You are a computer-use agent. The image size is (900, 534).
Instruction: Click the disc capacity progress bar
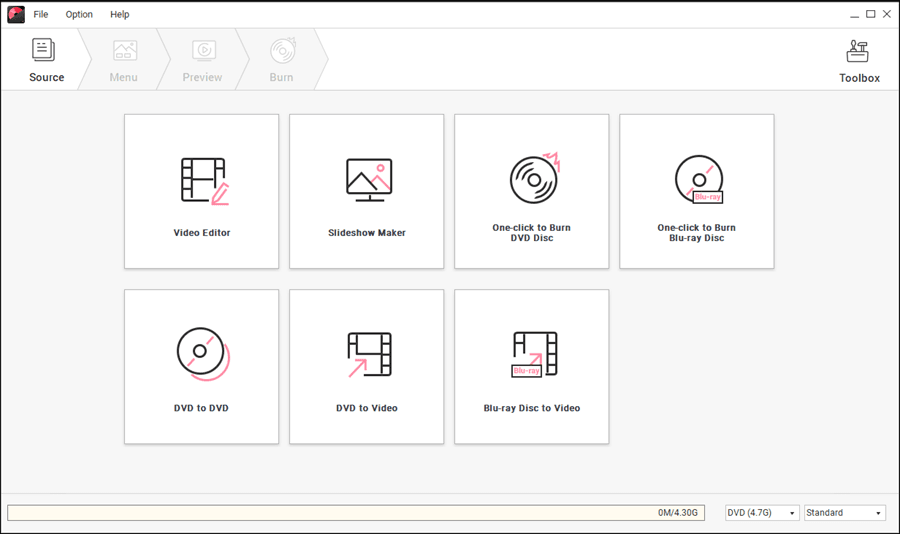[356, 513]
